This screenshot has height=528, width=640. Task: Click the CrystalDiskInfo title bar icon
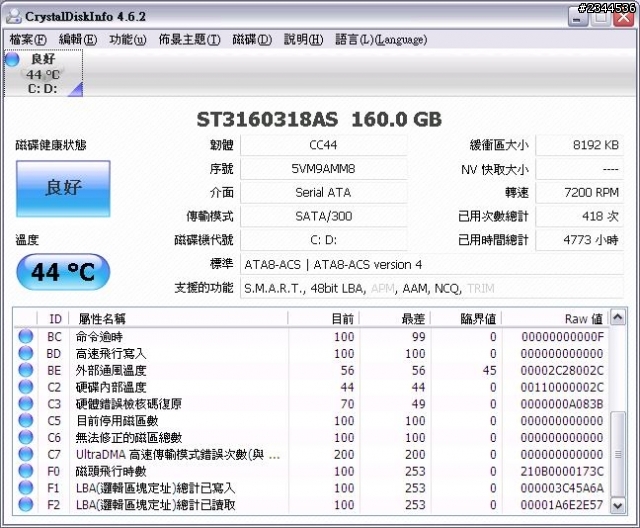(14, 16)
